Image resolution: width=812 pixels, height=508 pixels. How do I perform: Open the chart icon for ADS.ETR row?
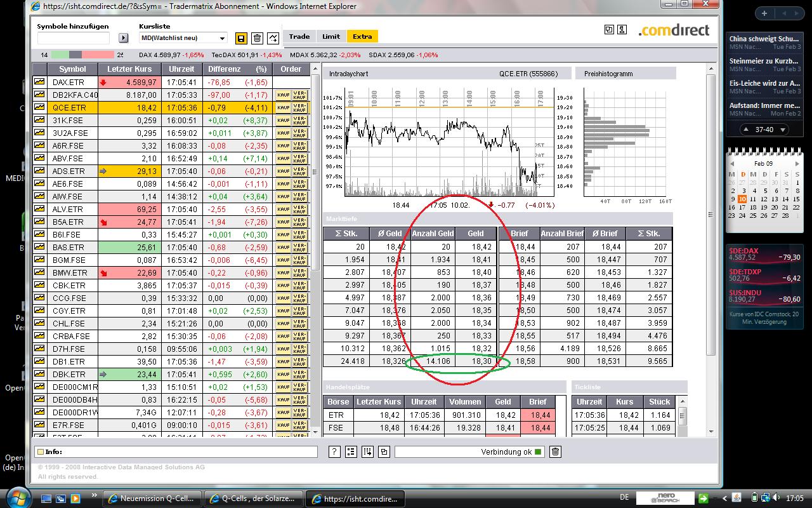click(39, 171)
